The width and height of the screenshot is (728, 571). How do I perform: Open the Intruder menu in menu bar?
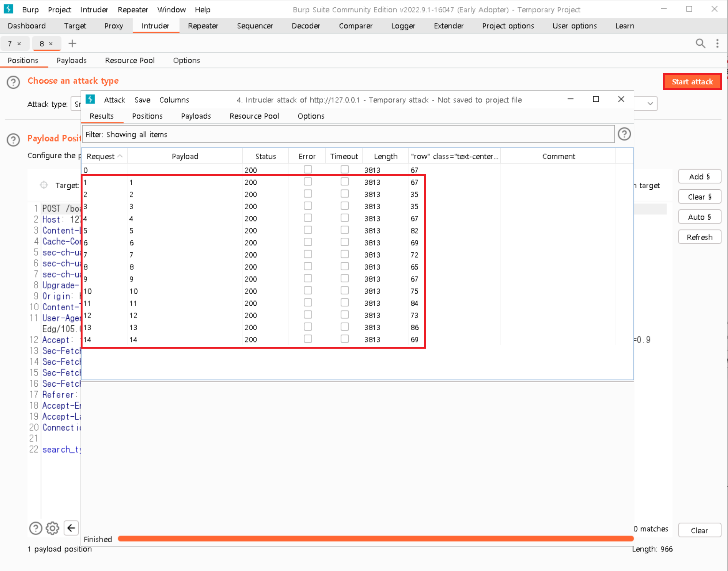94,10
